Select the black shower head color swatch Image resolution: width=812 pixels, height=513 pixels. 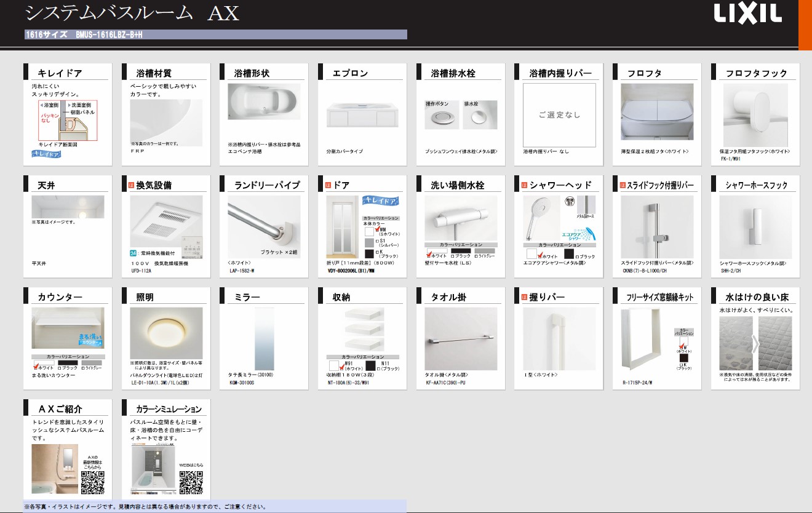pos(569,253)
